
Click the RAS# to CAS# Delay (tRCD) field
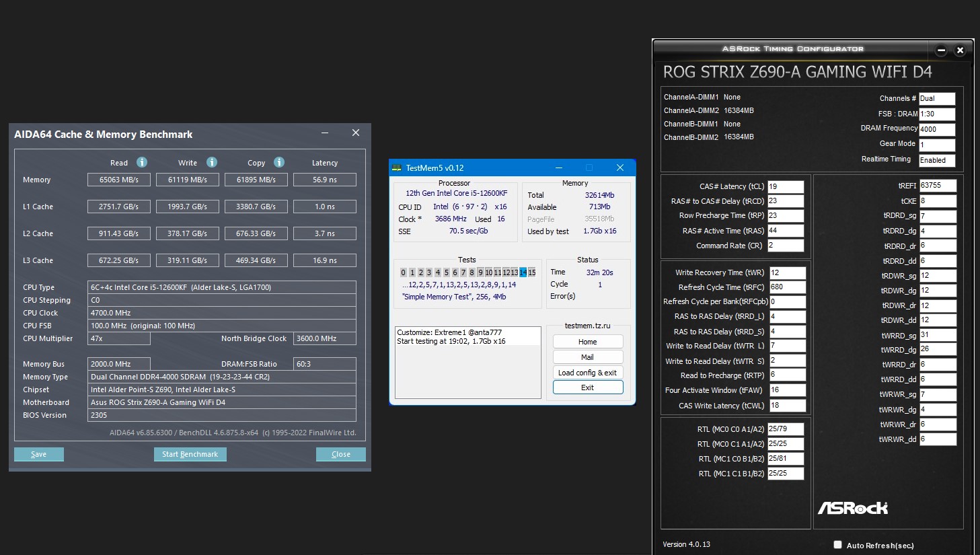pyautogui.click(x=786, y=201)
